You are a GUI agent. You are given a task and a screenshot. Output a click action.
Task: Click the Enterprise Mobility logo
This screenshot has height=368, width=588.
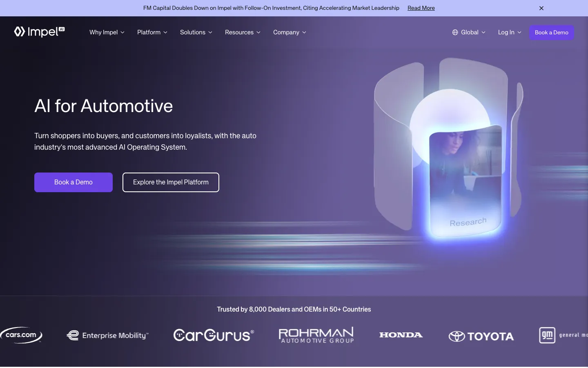pos(107,335)
